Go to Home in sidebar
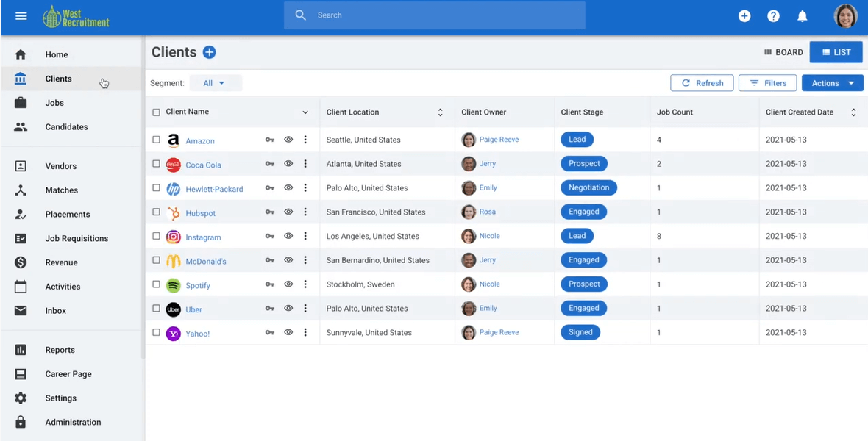 (x=72, y=54)
